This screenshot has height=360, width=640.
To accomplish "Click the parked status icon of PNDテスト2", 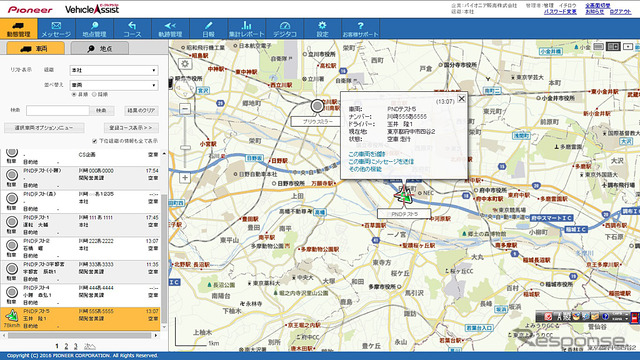I will coord(12,245).
